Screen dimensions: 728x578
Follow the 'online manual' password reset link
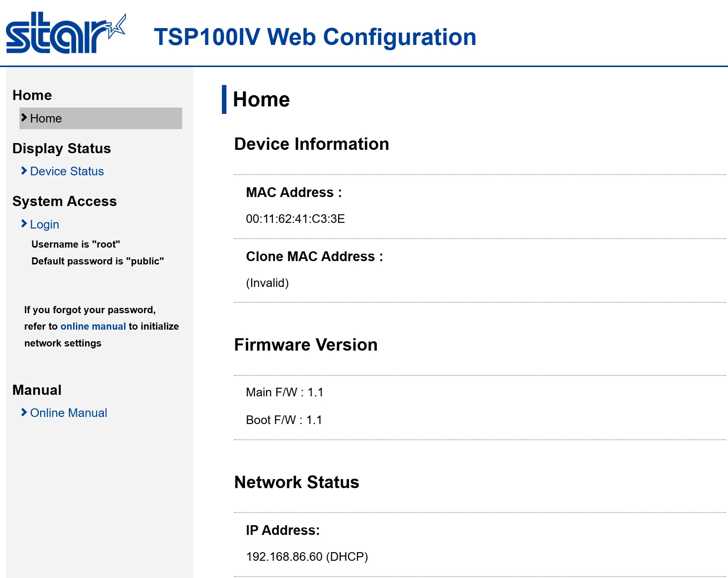point(93,326)
